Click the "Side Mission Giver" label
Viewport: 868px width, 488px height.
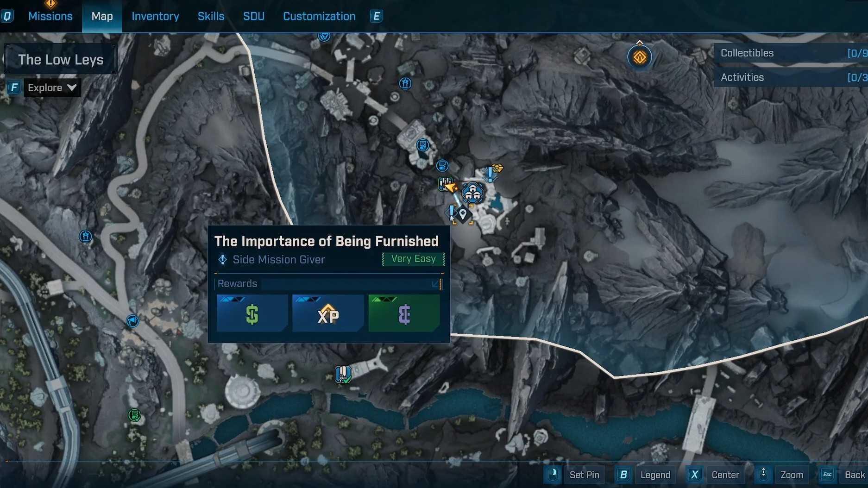tap(279, 260)
